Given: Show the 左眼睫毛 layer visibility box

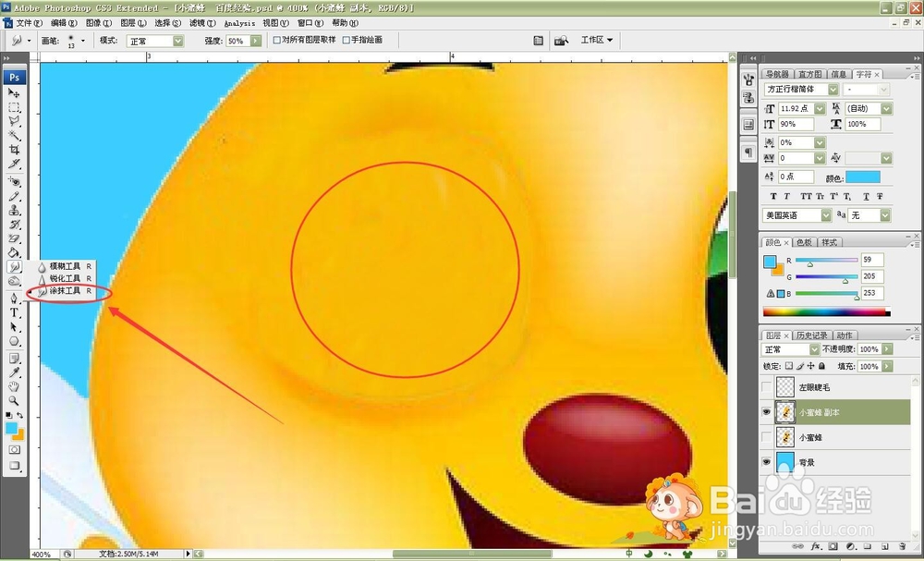Looking at the screenshot, I should pyautogui.click(x=766, y=387).
